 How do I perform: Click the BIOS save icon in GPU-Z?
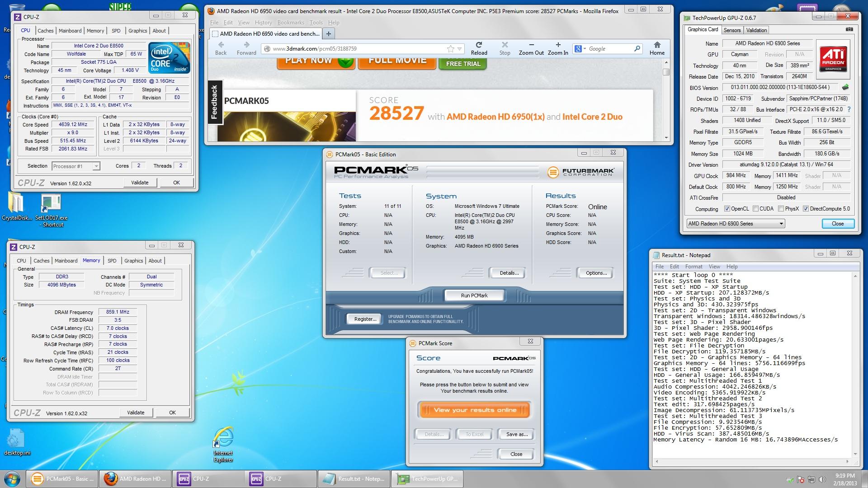(845, 87)
